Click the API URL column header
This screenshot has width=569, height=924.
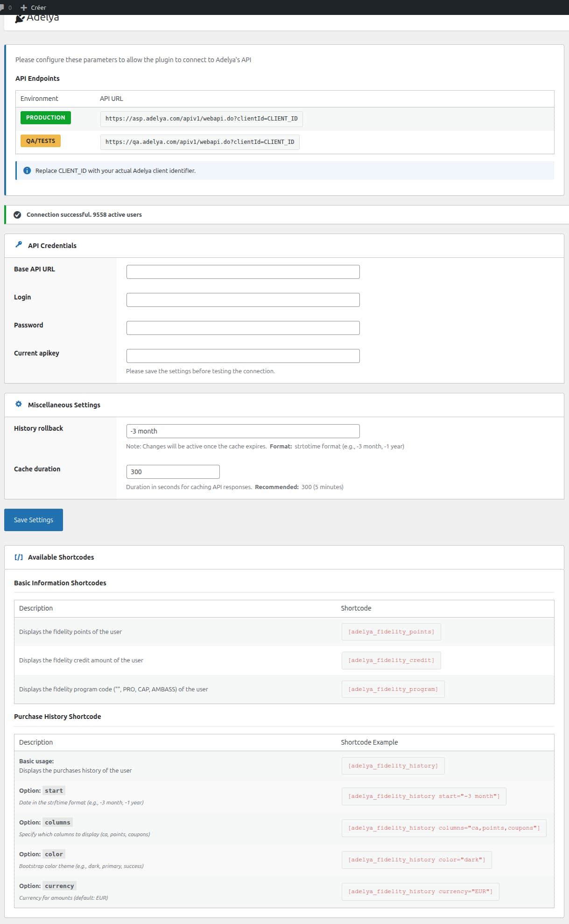click(112, 99)
